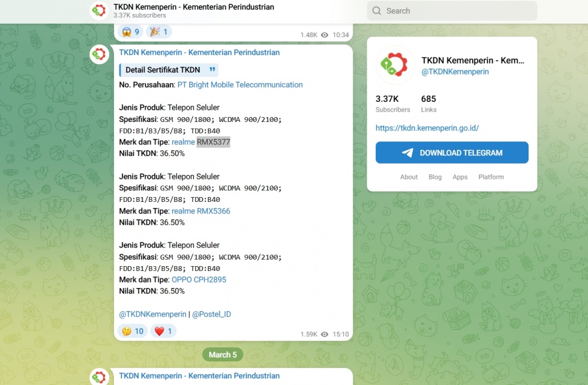Click the search magnifier icon
Screen dimensions: 588x385
pos(377,11)
